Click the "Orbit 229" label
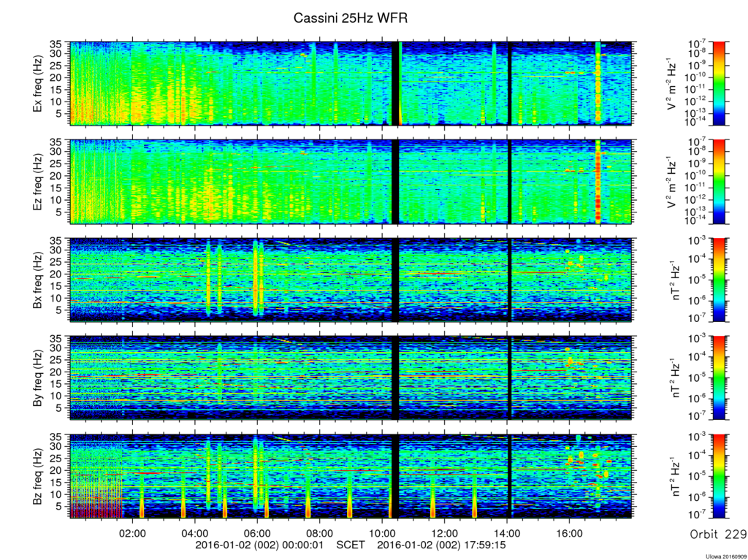 pyautogui.click(x=718, y=534)
